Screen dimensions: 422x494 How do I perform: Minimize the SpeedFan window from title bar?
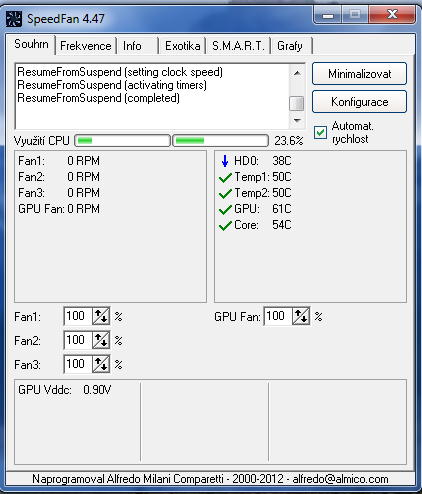pos(328,15)
